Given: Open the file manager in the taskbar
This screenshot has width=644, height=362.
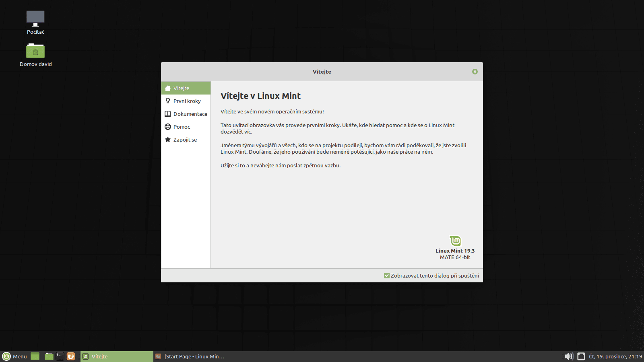Looking at the screenshot, I should [49, 356].
